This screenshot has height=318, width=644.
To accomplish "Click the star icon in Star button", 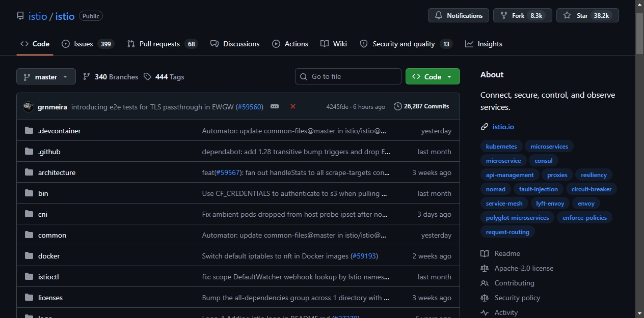I will pyautogui.click(x=567, y=16).
